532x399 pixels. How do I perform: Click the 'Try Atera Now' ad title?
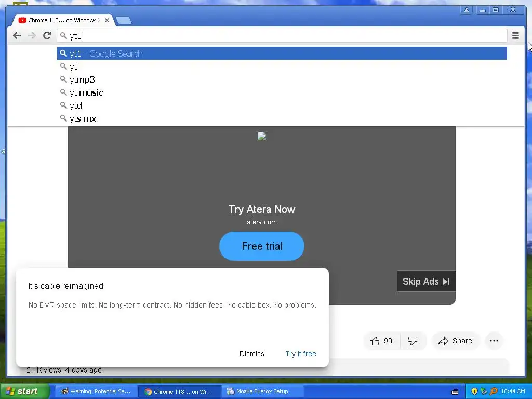(262, 209)
